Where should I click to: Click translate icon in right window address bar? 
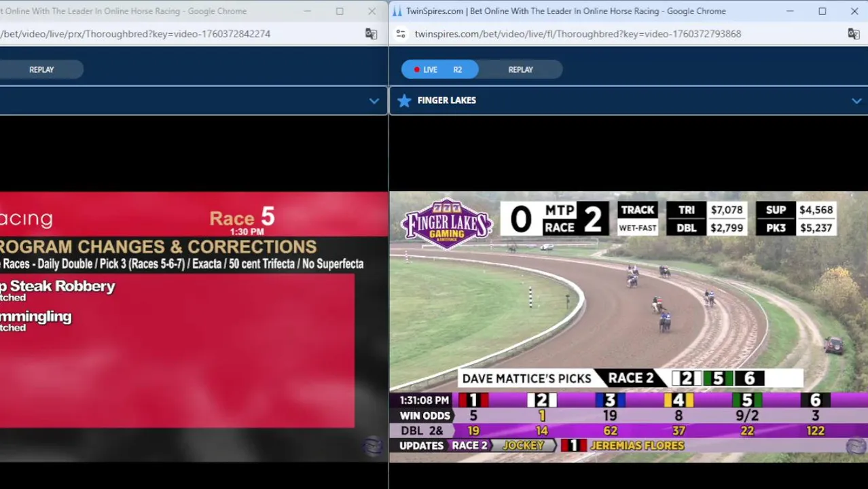coord(854,34)
